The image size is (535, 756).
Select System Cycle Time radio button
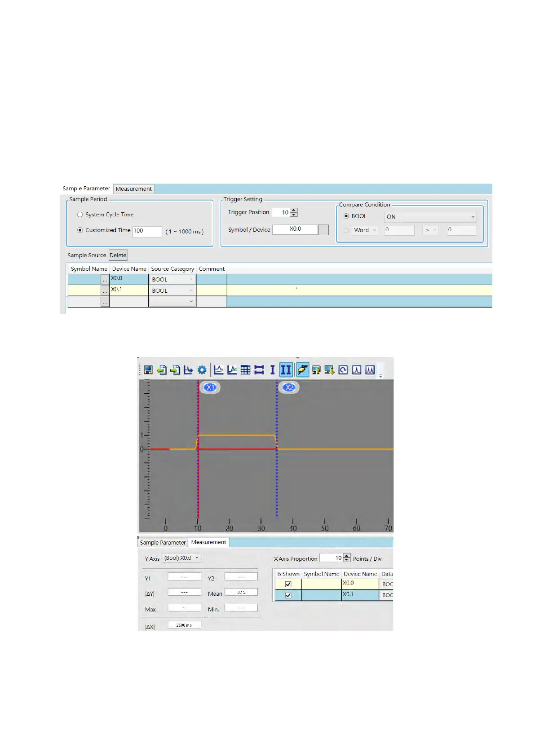pyautogui.click(x=80, y=215)
